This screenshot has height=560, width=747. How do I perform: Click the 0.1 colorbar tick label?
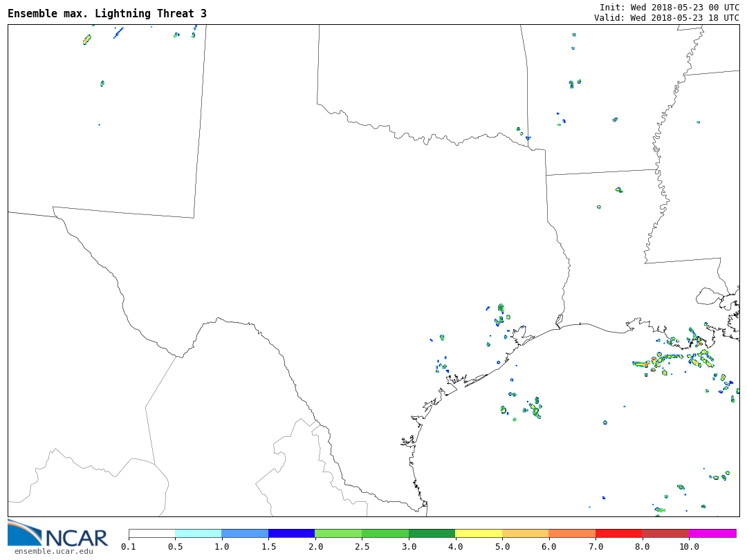click(x=129, y=547)
